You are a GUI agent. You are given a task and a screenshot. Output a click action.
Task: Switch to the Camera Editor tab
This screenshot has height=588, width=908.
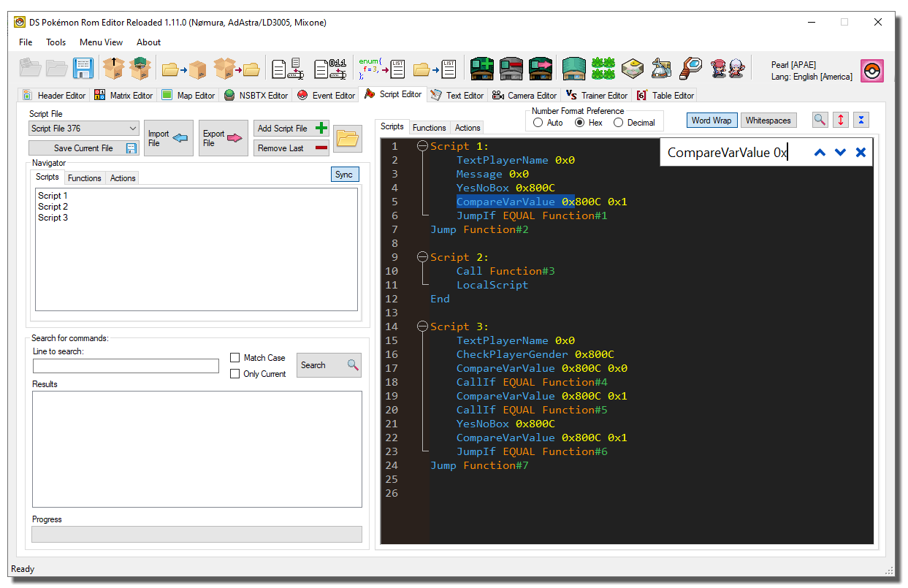[524, 95]
